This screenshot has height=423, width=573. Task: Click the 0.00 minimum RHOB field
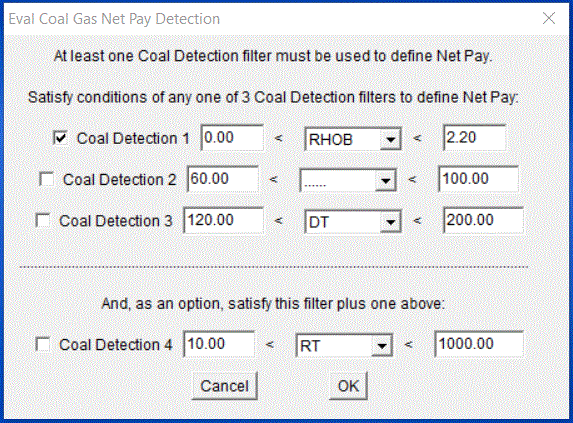(x=232, y=138)
